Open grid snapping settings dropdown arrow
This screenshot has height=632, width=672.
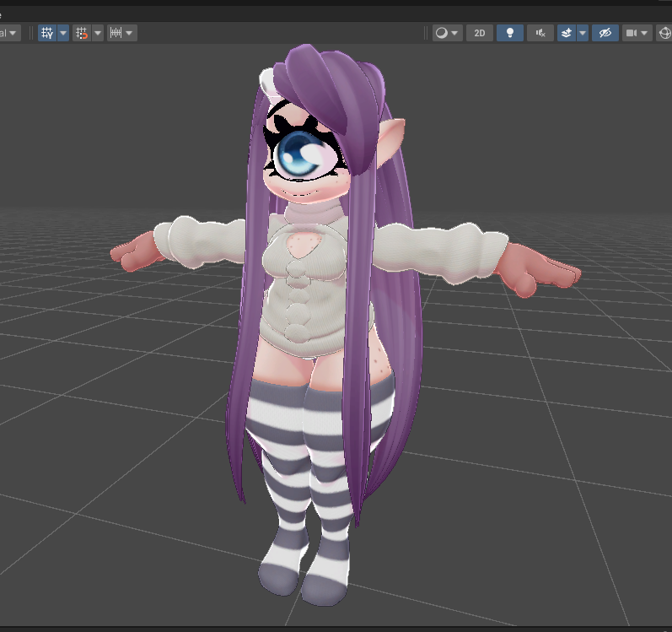point(98,33)
